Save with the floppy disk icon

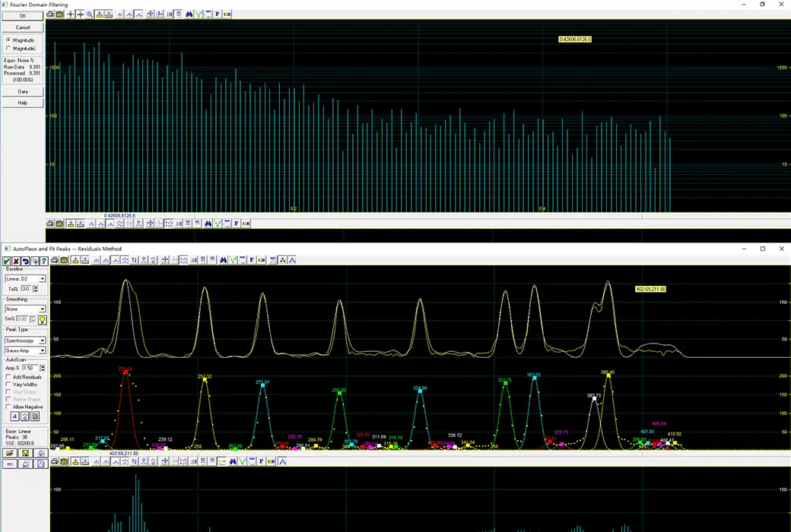click(x=25, y=453)
